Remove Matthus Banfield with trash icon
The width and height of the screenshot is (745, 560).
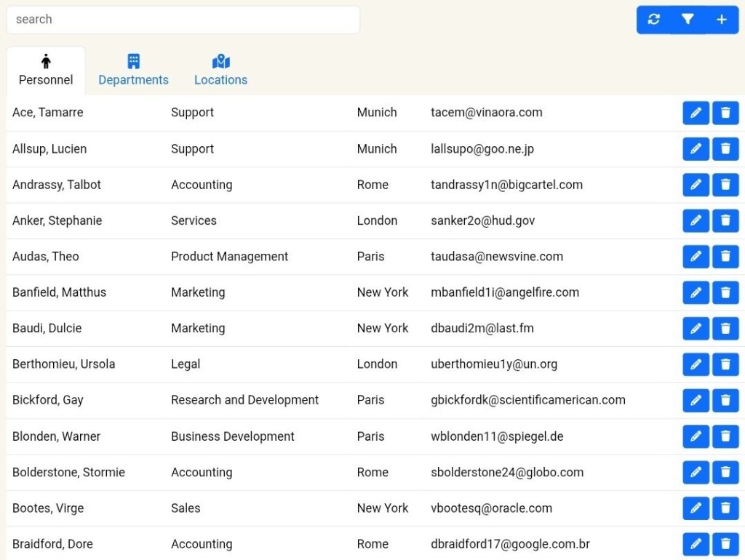tap(725, 292)
